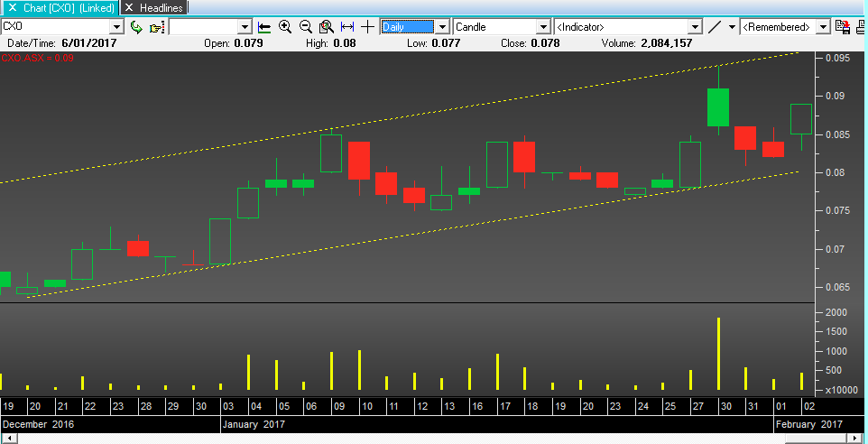Open the Candle chart type dropdown
This screenshot has height=444, width=868.
point(543,26)
